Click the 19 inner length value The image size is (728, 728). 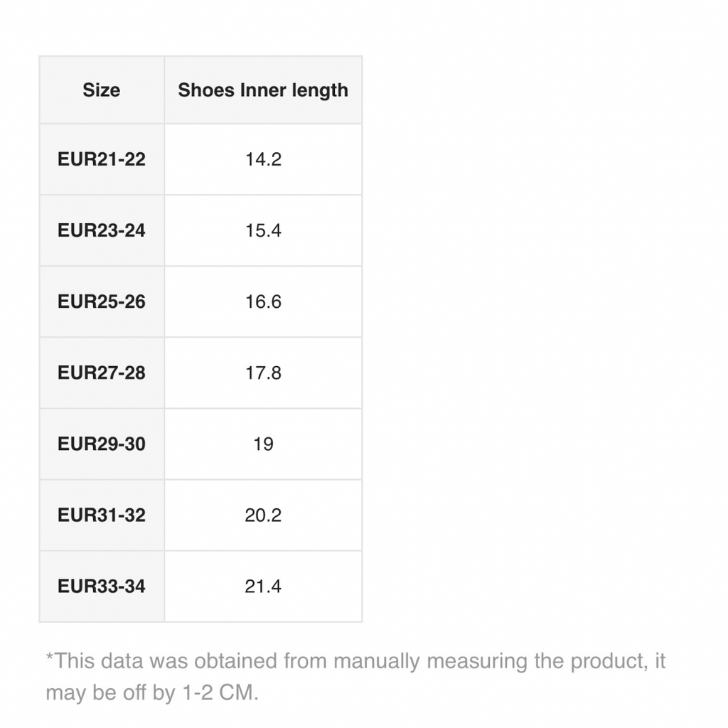click(263, 444)
